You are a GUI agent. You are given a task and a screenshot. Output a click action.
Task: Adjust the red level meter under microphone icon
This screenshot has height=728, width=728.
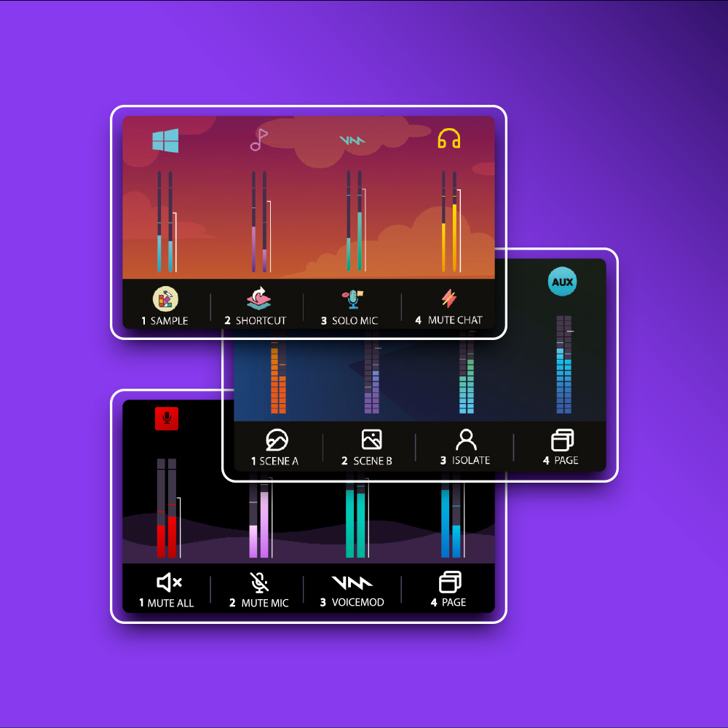pos(168,508)
